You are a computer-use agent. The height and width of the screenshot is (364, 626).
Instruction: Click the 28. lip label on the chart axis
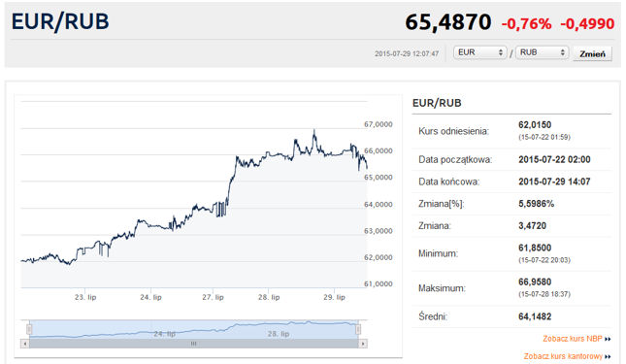(269, 297)
